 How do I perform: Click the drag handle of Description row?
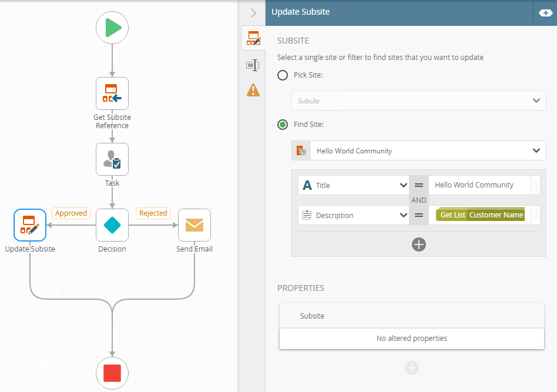click(536, 215)
